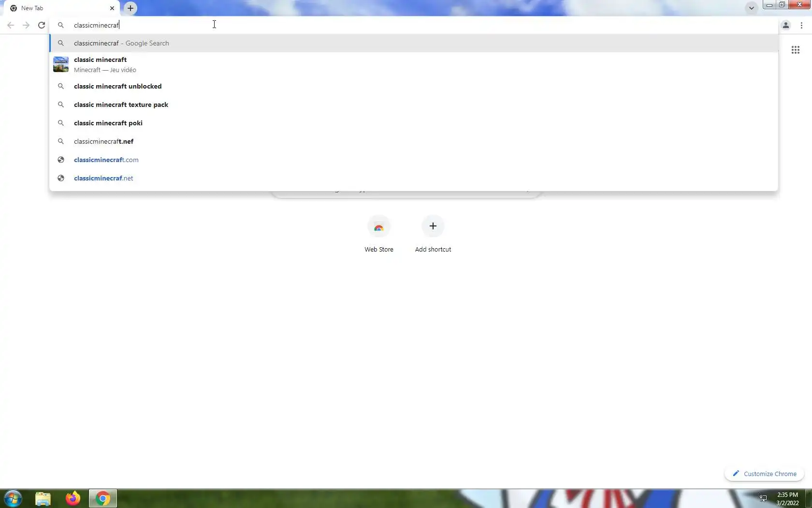812x508 pixels.
Task: Click globe icon beside classicminecraf.net
Action: 61,178
